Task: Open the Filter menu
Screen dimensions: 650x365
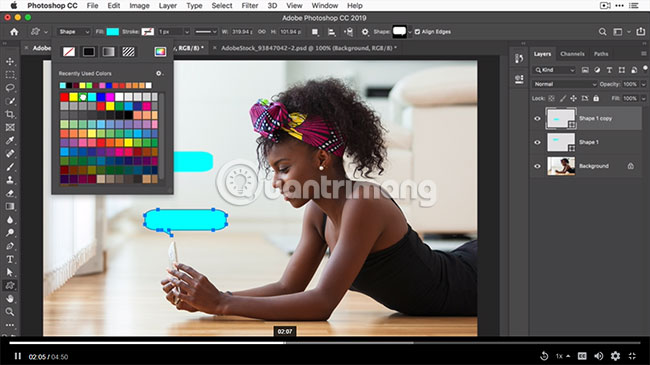Action: [x=250, y=6]
